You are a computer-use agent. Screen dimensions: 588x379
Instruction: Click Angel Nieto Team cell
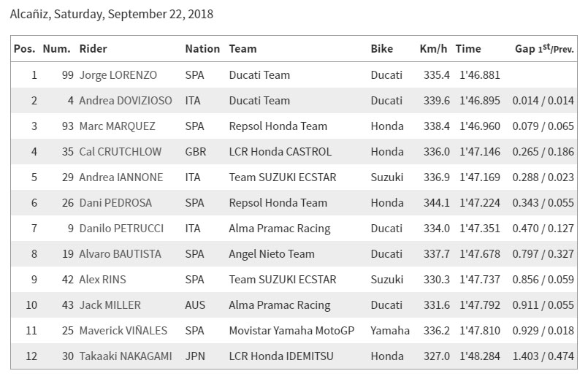(x=272, y=254)
